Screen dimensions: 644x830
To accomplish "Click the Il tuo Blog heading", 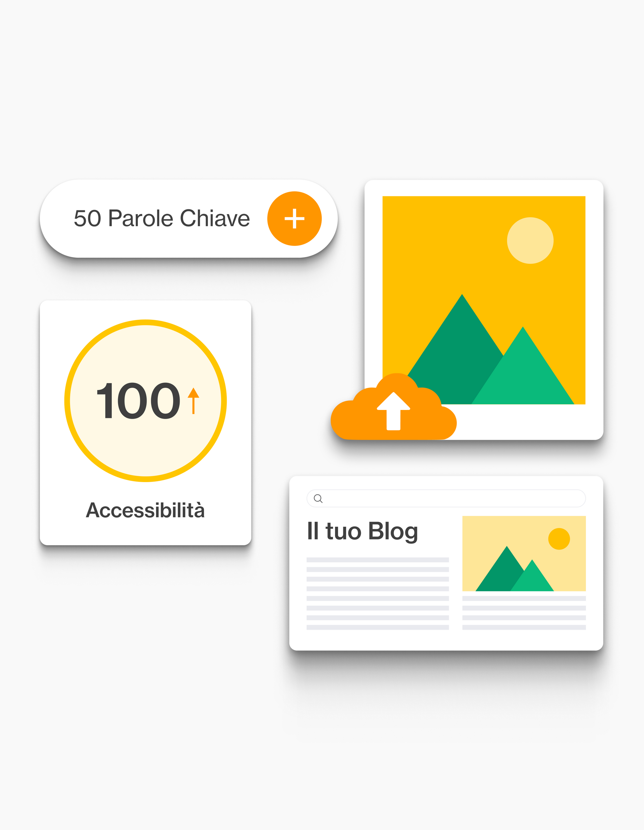I will pyautogui.click(x=363, y=531).
